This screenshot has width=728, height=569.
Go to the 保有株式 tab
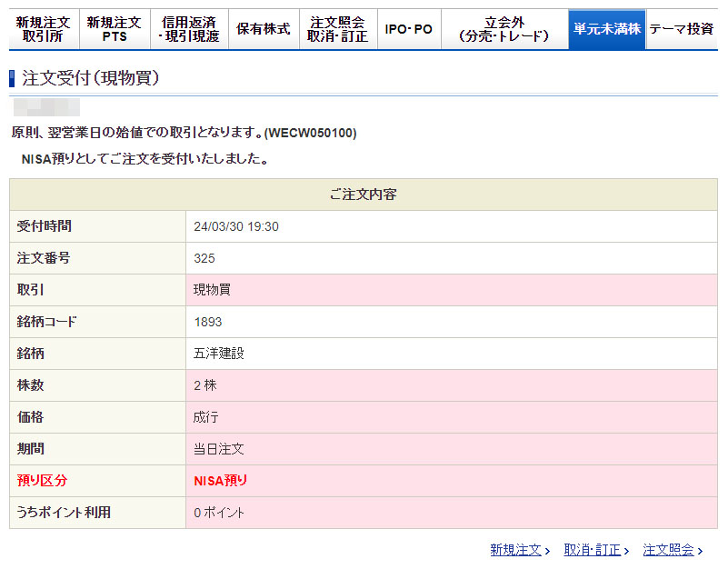click(x=263, y=29)
